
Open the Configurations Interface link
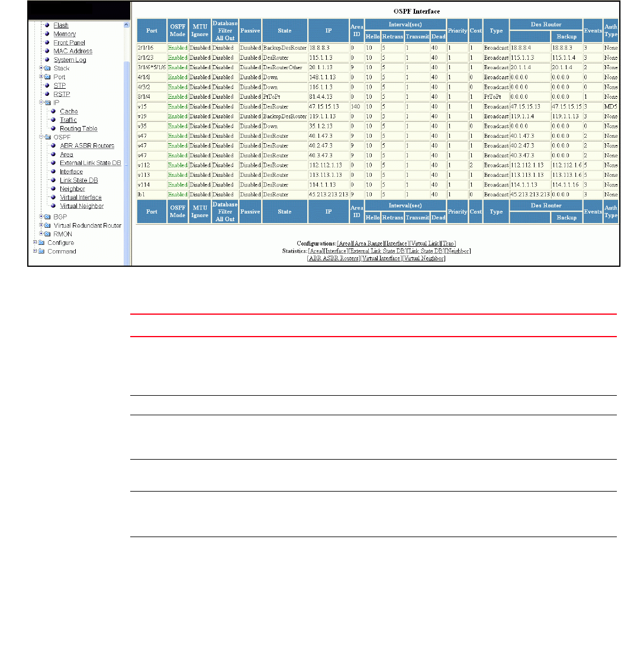pos(396,244)
